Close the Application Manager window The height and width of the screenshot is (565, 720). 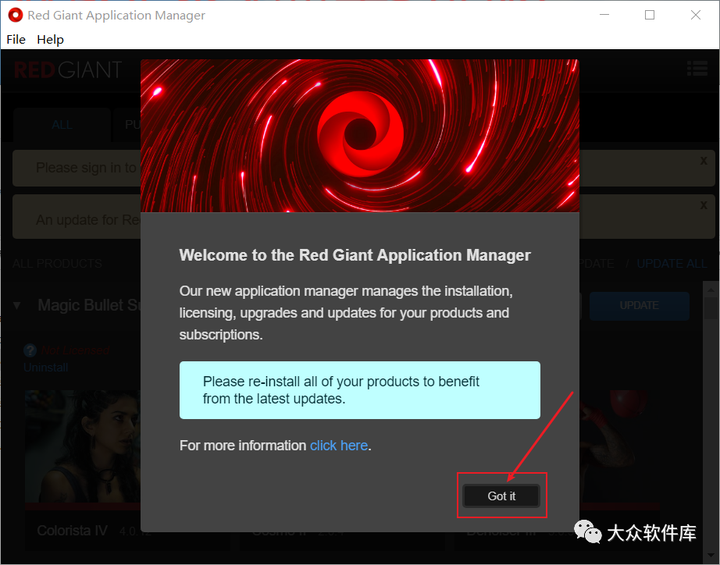[696, 15]
